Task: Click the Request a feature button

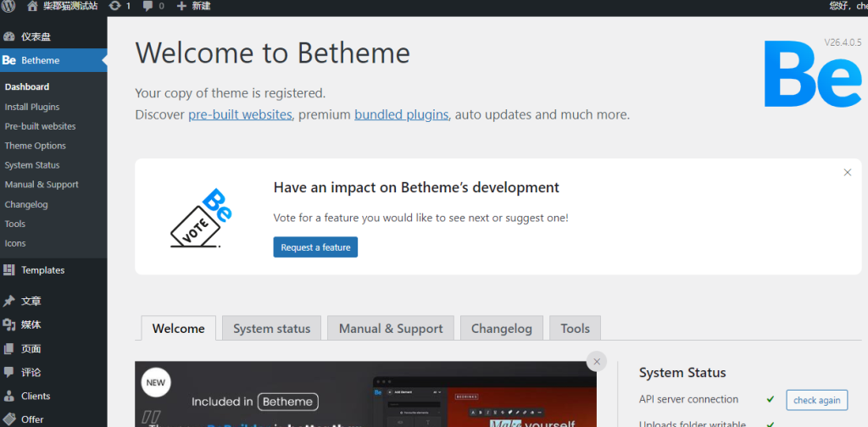Action: pyautogui.click(x=315, y=247)
